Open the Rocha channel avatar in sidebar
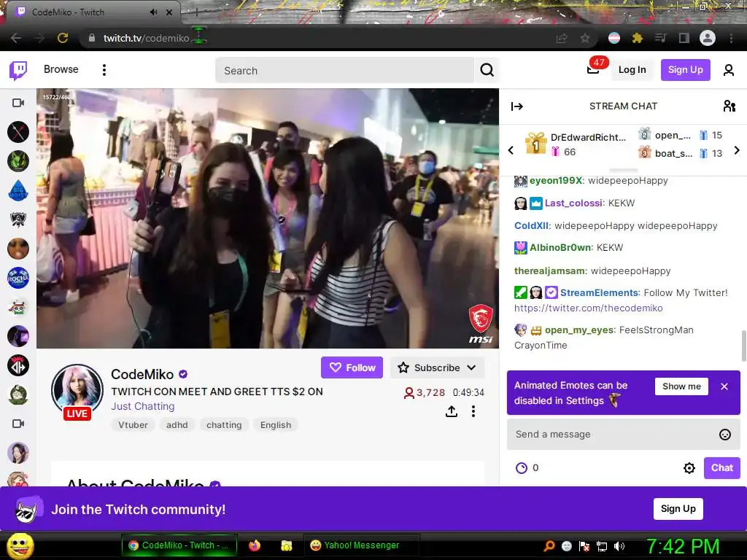The height and width of the screenshot is (560, 747). point(18,278)
